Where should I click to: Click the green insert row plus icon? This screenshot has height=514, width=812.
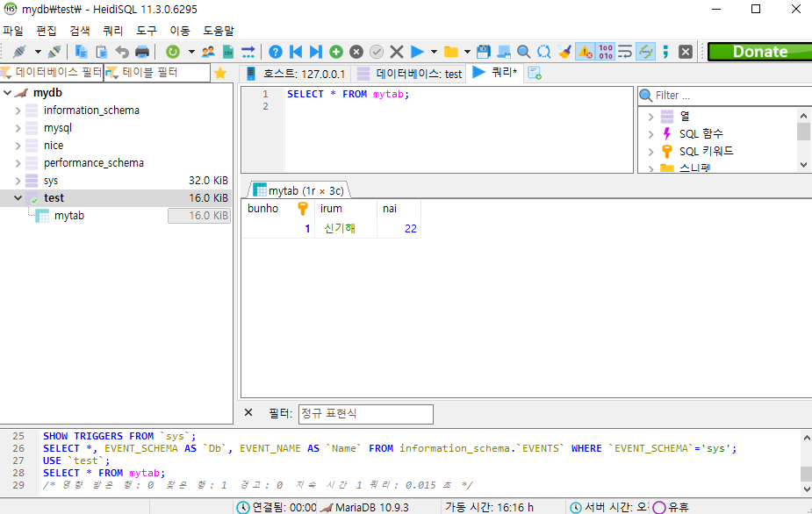pos(336,52)
